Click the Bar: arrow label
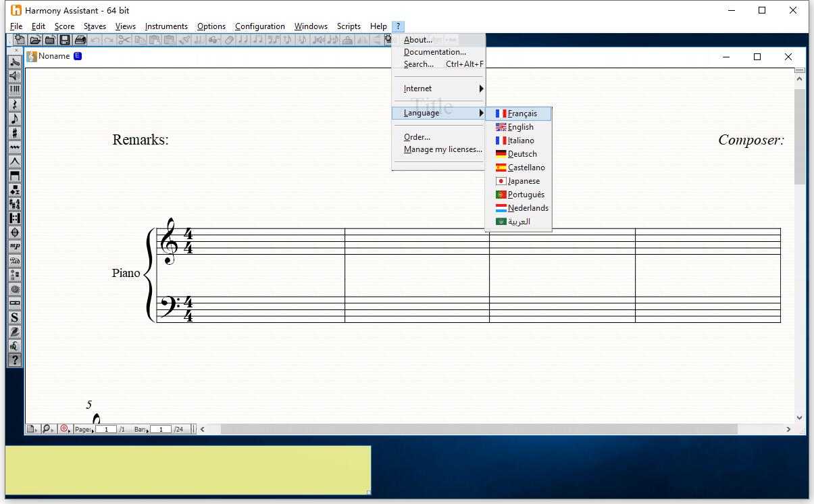This screenshot has width=814, height=504. point(141,429)
